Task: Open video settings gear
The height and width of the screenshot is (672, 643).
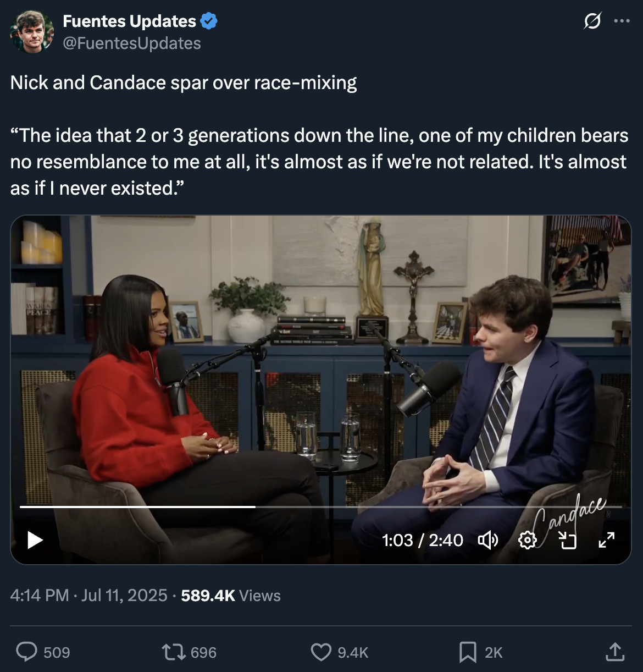Action: coord(527,540)
